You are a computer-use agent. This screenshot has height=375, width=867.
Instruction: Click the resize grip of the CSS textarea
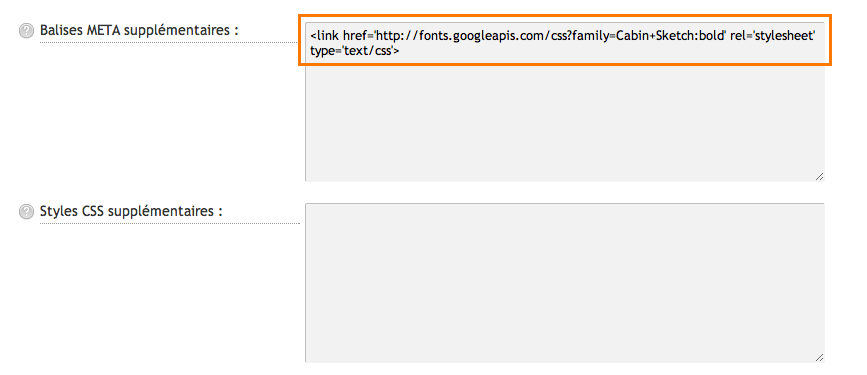click(819, 357)
